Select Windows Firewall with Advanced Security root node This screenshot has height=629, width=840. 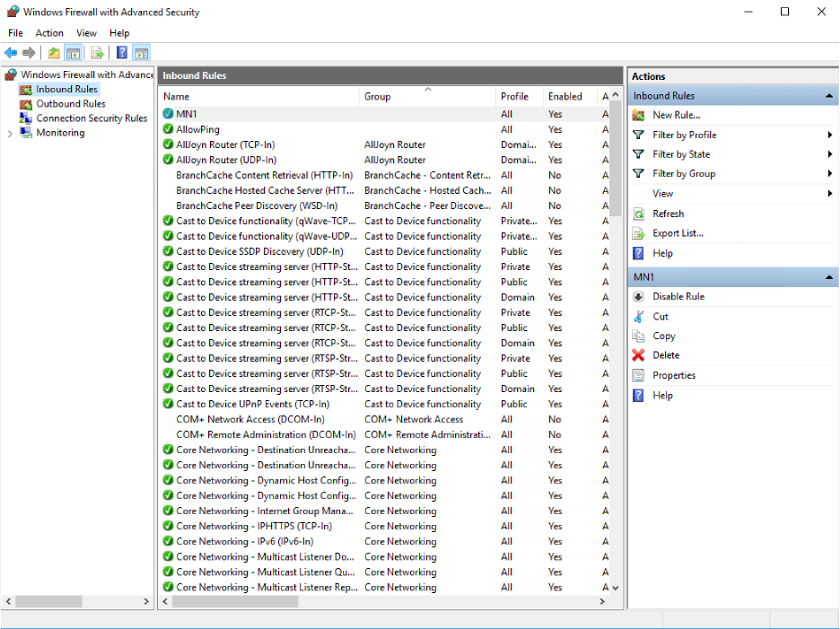(87, 74)
